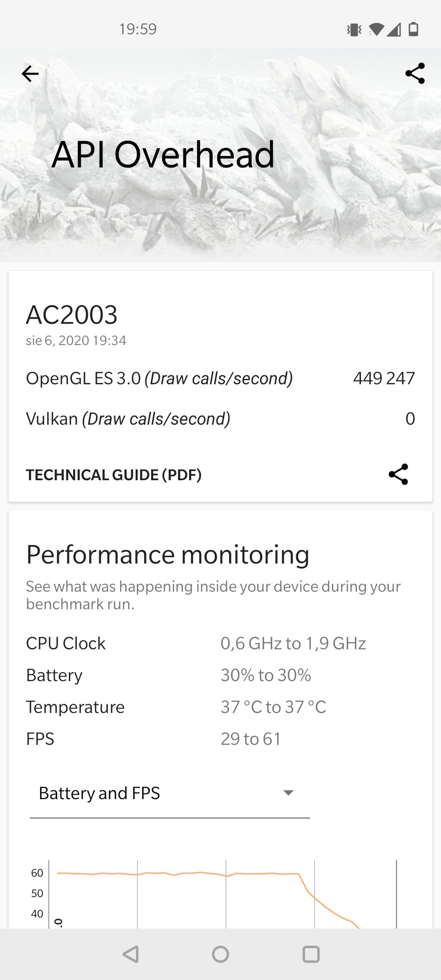Tap the Performance monitoring heading

pos(168,555)
